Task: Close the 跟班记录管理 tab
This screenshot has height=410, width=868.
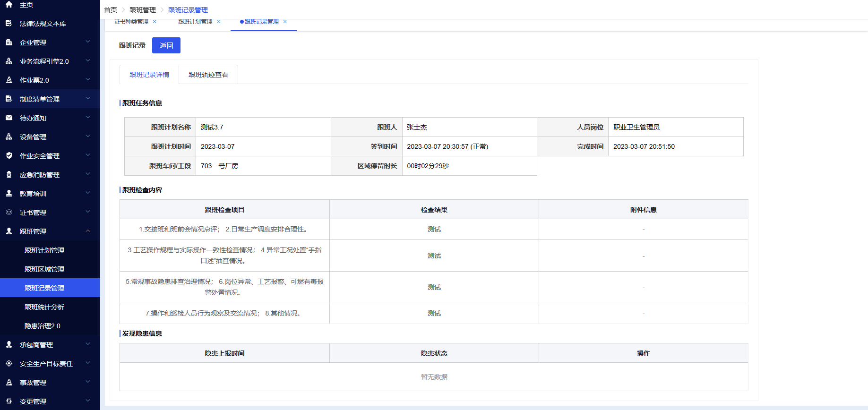Action: tap(285, 21)
